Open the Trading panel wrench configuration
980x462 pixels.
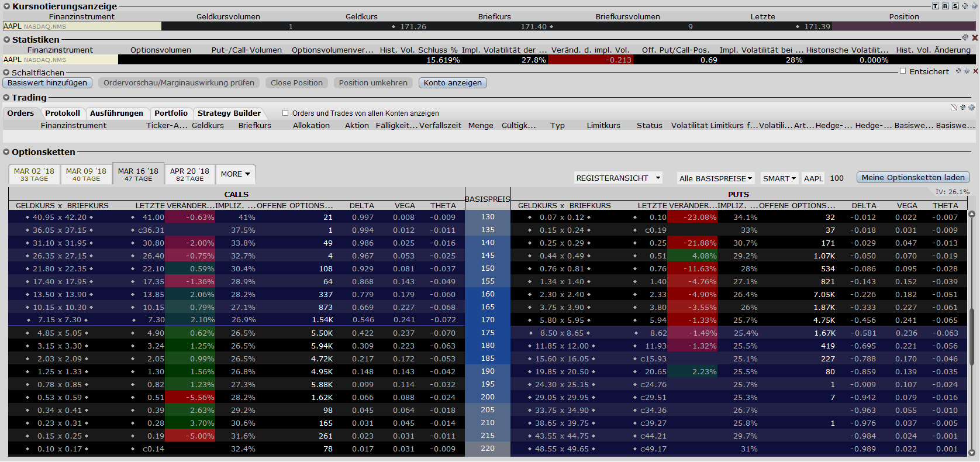coord(963,108)
